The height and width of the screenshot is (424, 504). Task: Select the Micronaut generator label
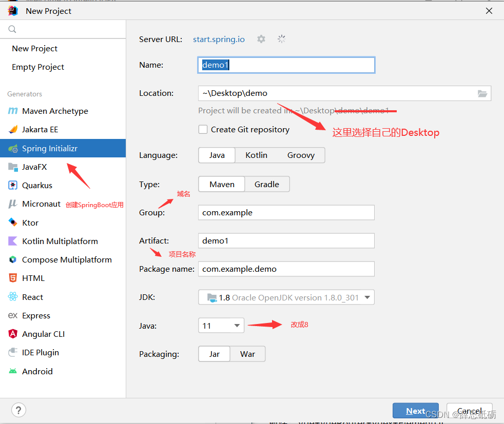[x=41, y=204]
